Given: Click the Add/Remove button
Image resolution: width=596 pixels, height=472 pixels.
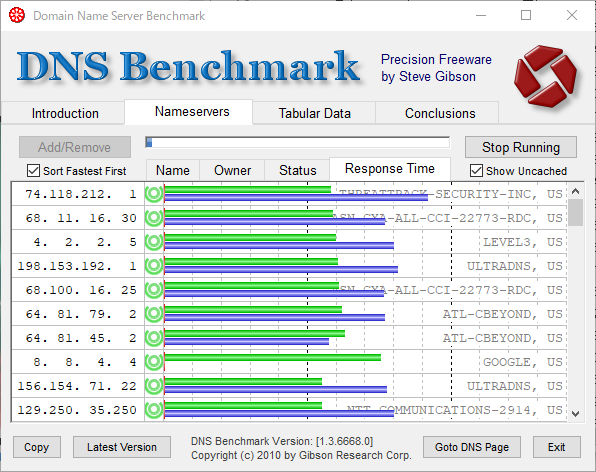Looking at the screenshot, I should tap(75, 147).
